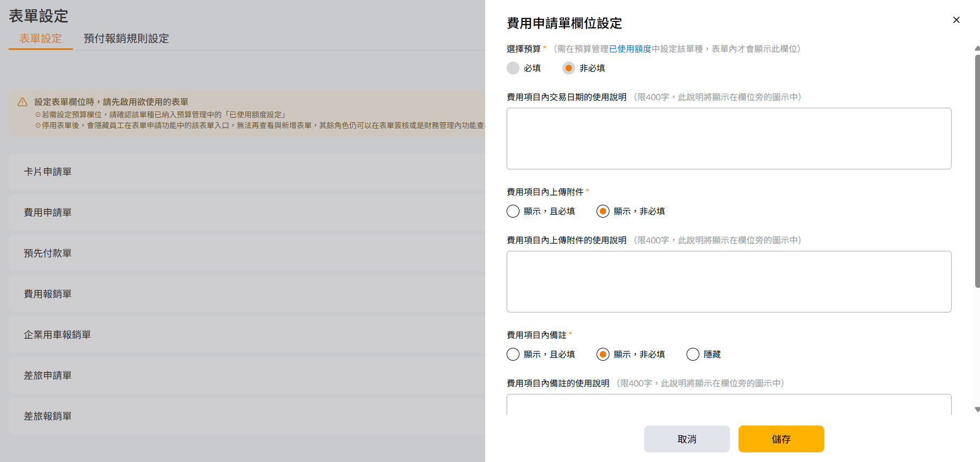The image size is (980, 462).
Task: Choose 顯示，非必填 for 費用項目內備註
Action: pos(603,354)
